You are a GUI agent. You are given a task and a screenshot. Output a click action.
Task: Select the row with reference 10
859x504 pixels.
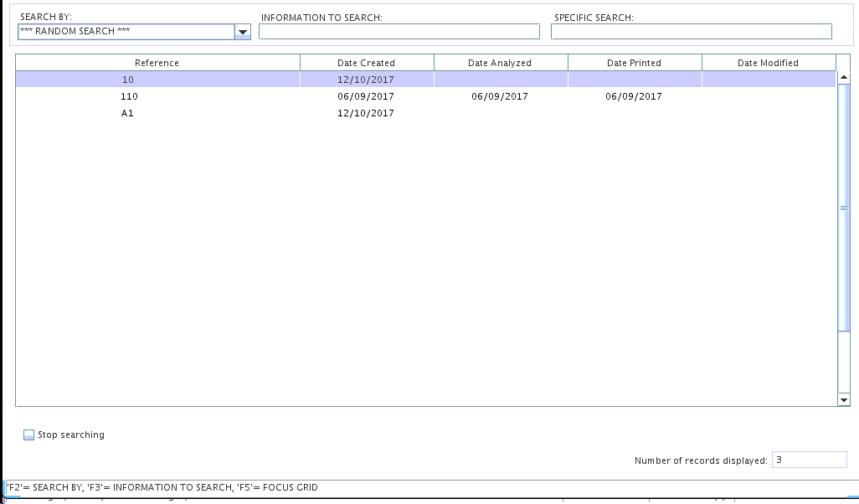(128, 80)
